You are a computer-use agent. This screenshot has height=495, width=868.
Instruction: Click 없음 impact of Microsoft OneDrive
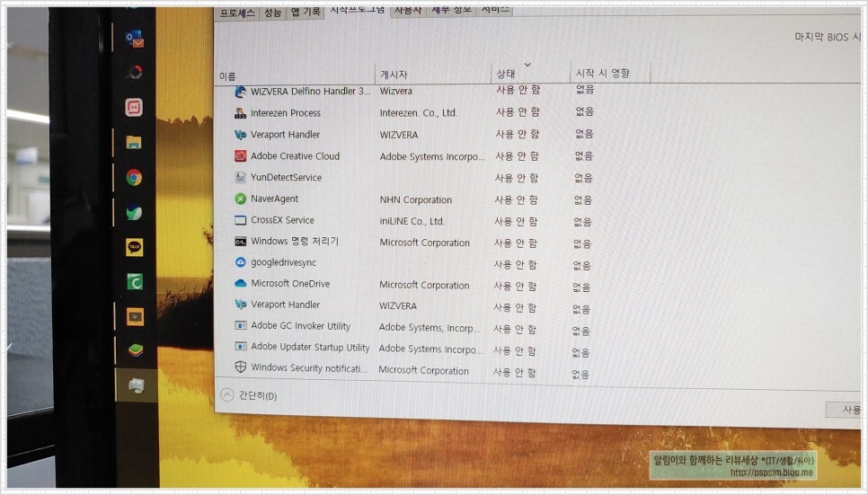(x=581, y=287)
